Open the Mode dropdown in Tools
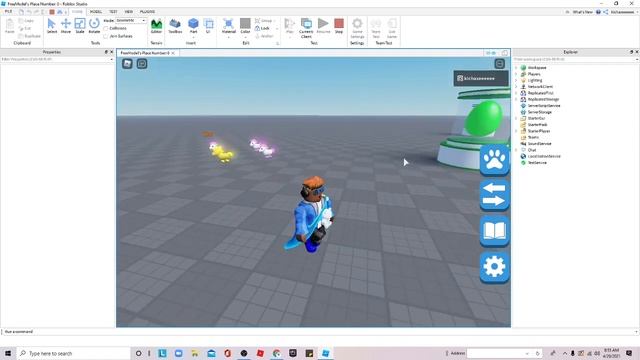 pos(131,20)
